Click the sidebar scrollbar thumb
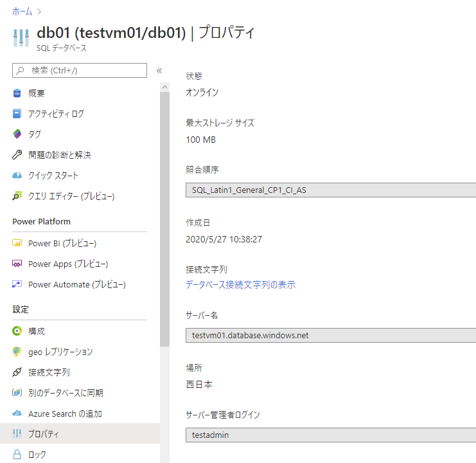Image resolution: width=476 pixels, height=463 pixels. tap(164, 219)
